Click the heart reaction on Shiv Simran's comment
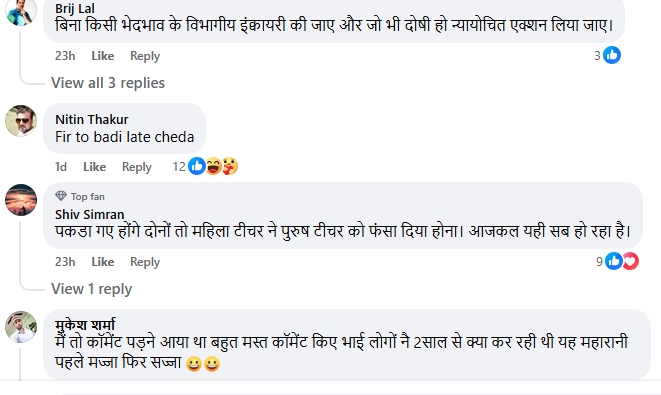Screen dimensions: 661x395 (631, 261)
